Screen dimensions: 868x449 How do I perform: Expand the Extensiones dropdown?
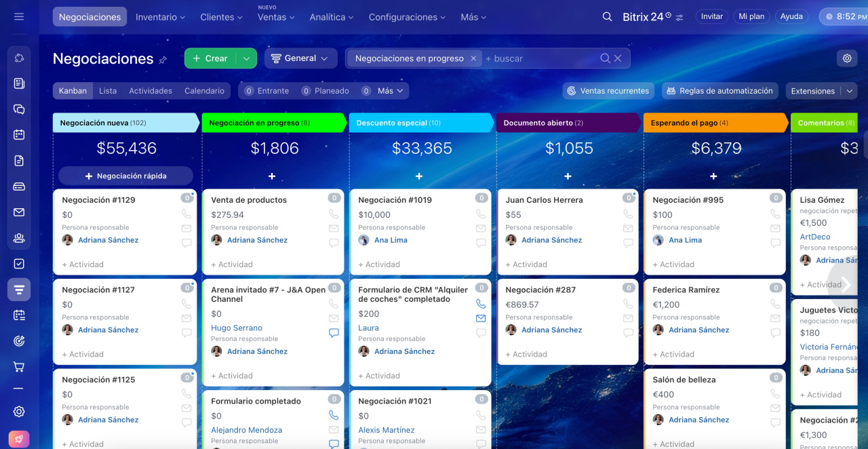[x=850, y=91]
